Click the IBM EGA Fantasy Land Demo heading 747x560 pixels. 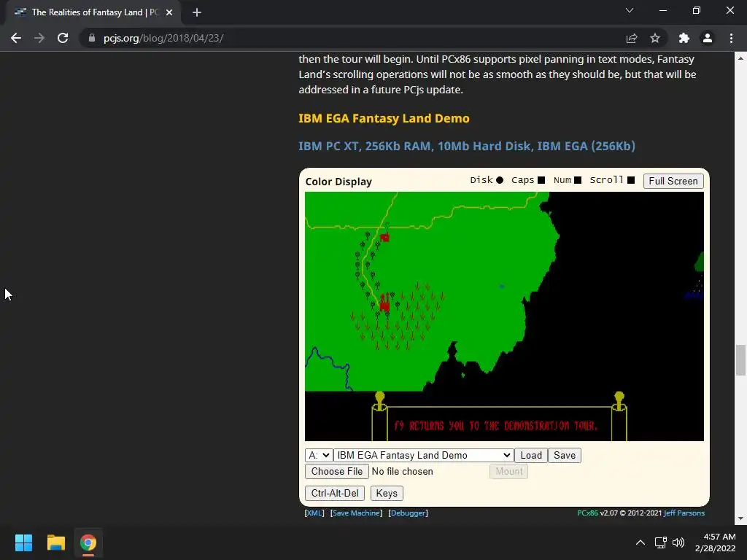pos(384,118)
